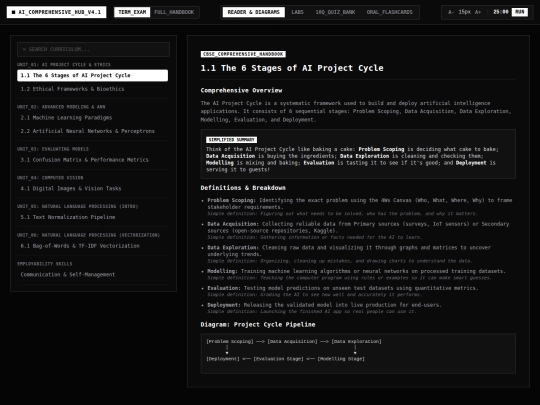This screenshot has height=405, width=540.
Task: Switch to FULL_HANDBOOK mode
Action: 174,12
